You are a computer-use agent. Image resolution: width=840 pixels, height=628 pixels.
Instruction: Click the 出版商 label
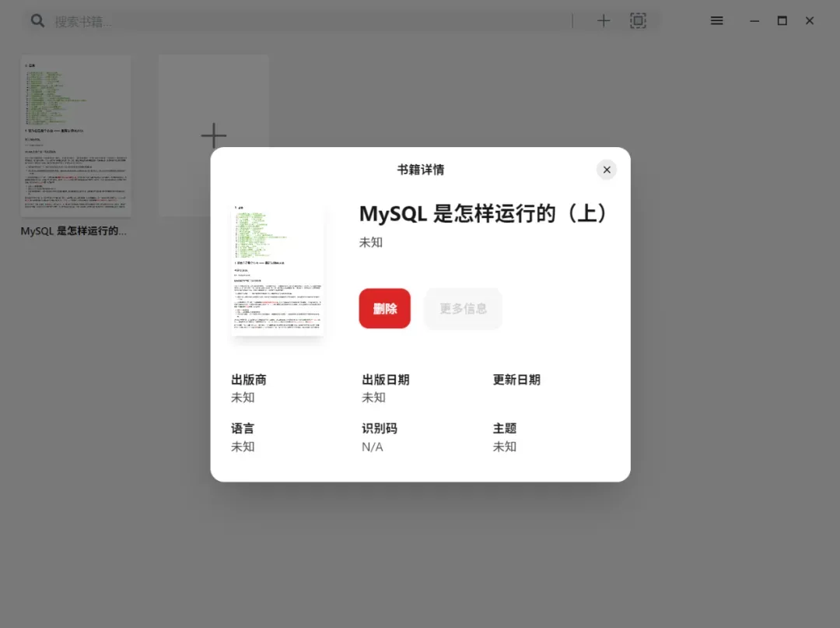(249, 380)
